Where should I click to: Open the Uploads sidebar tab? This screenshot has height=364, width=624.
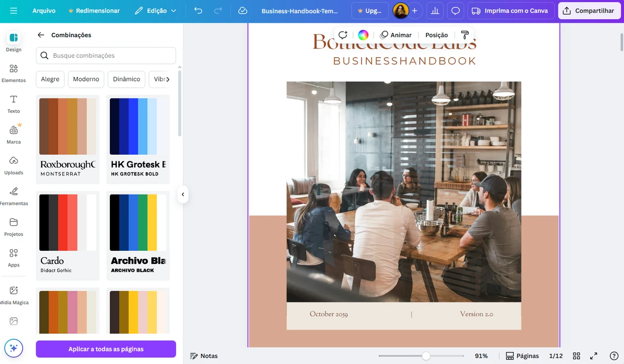click(14, 165)
